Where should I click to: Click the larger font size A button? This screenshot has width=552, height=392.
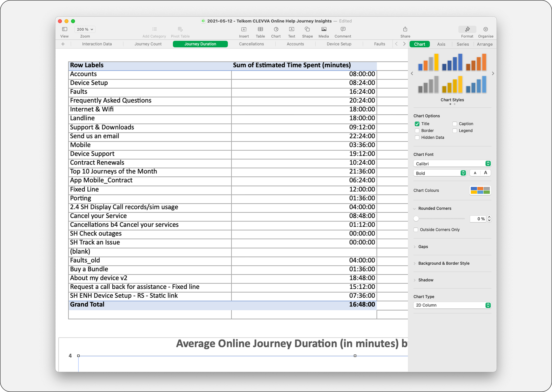tap(485, 173)
